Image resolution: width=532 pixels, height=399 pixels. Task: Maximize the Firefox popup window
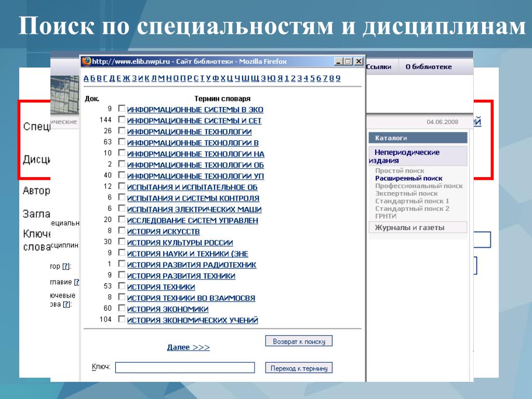(x=348, y=61)
